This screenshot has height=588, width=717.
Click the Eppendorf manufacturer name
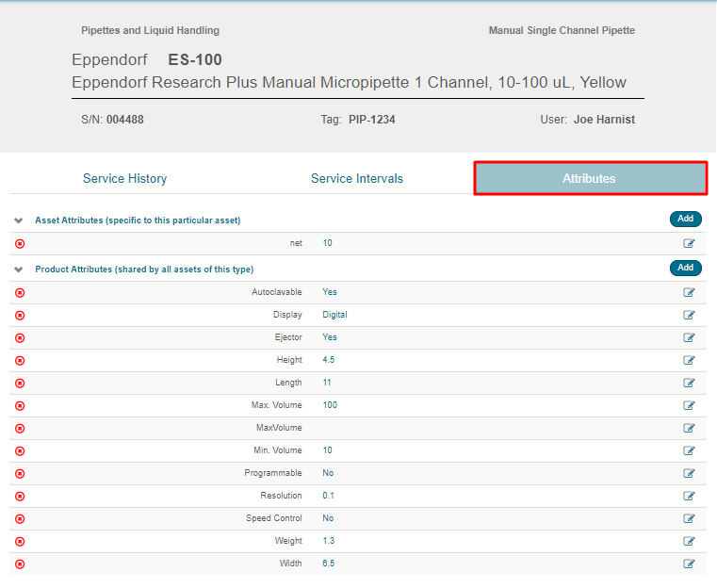[x=109, y=60]
